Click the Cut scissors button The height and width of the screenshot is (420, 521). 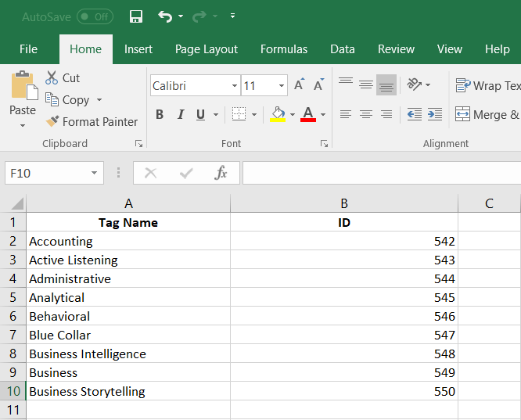[63, 77]
